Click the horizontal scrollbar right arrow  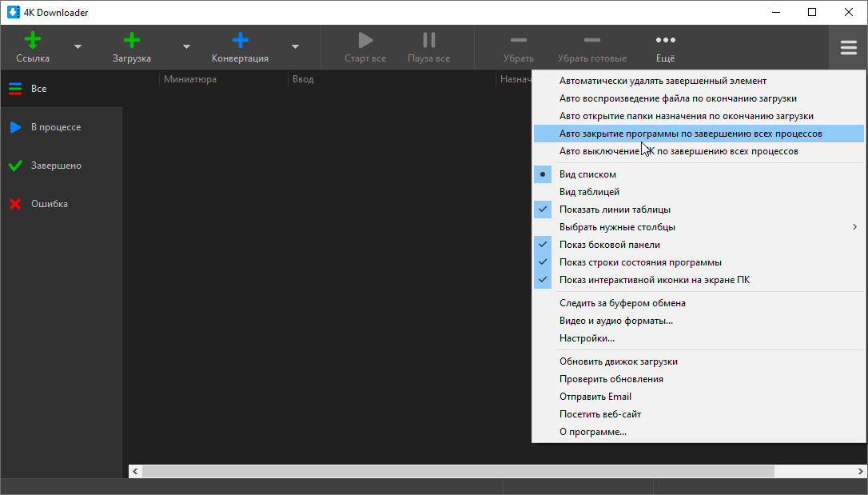pos(860,472)
